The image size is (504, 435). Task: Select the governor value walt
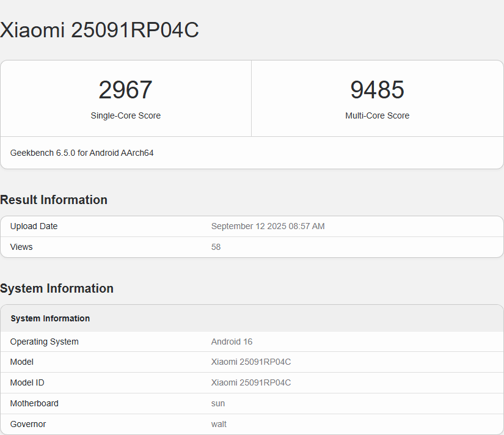(219, 424)
